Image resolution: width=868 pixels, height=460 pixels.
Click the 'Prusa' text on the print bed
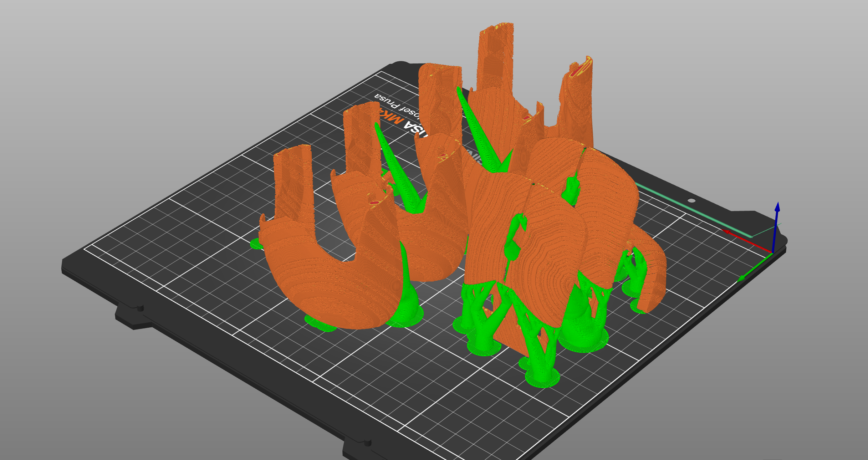387,101
